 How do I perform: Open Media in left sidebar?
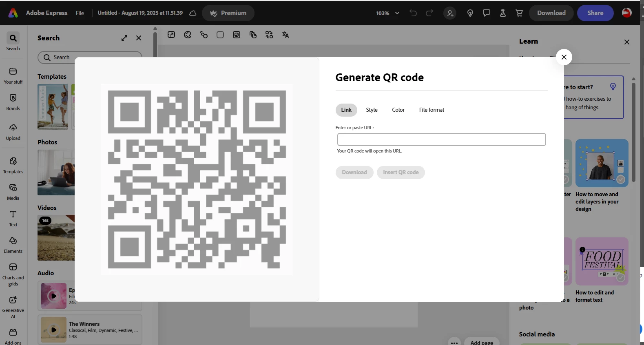tap(13, 192)
